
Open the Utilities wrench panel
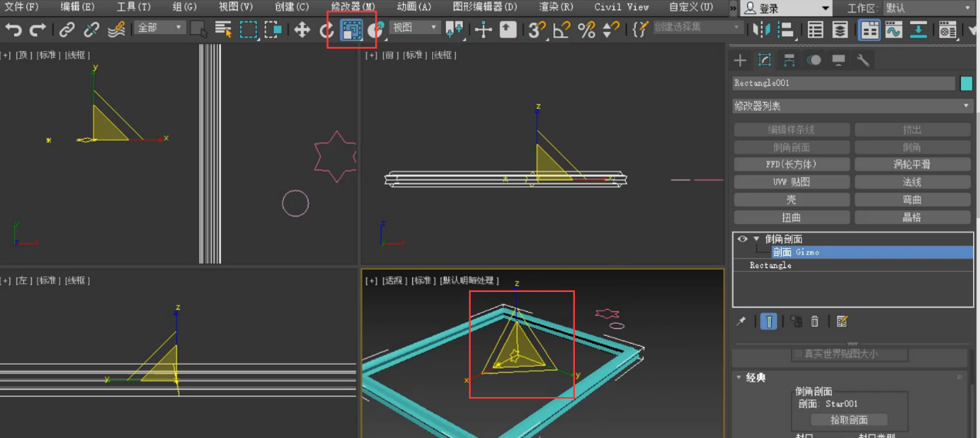pos(863,60)
